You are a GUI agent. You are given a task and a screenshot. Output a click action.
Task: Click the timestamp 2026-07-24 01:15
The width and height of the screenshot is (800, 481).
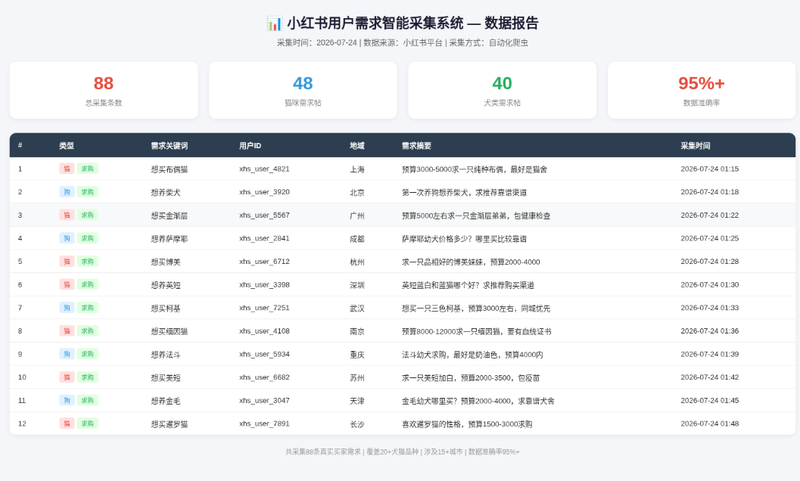click(x=710, y=169)
